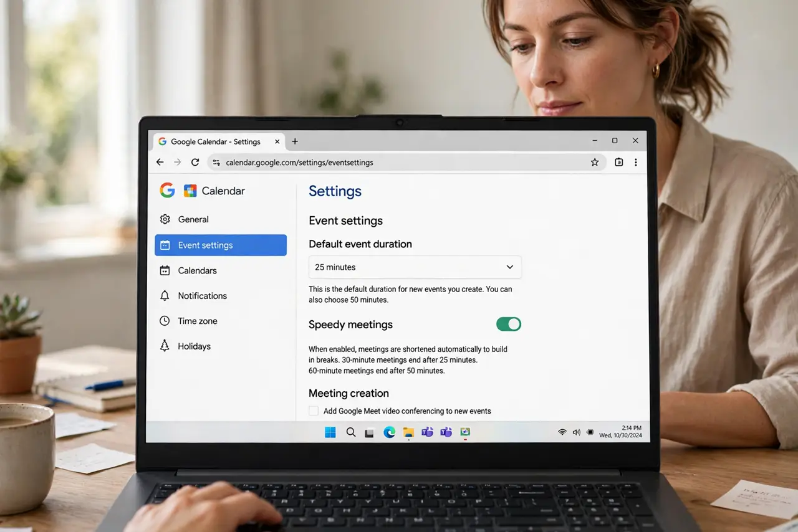
Task: Check Add Google Meet video conferencing box
Action: 314,411
